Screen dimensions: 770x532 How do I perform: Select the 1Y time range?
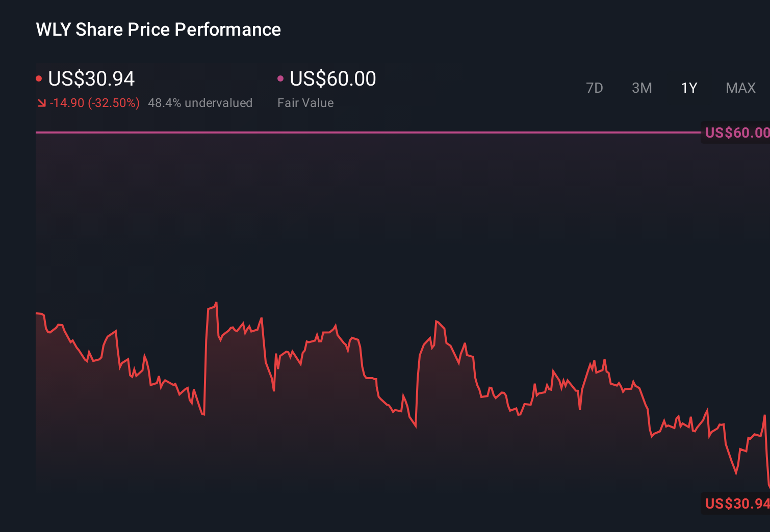(688, 88)
